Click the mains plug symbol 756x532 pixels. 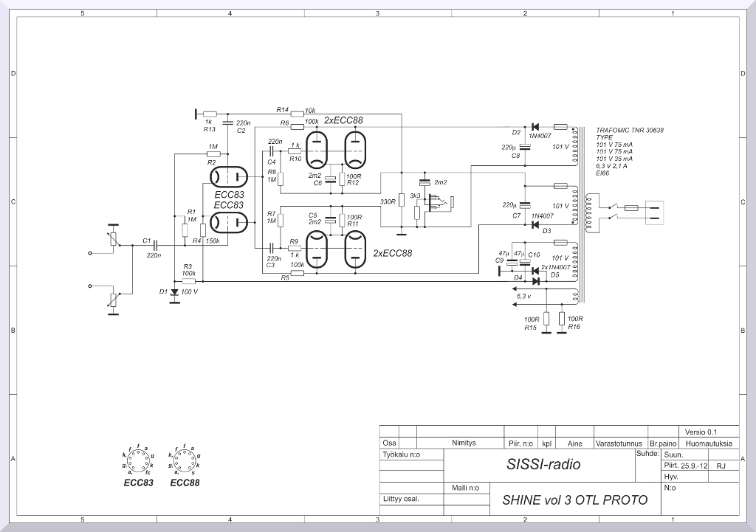(656, 209)
